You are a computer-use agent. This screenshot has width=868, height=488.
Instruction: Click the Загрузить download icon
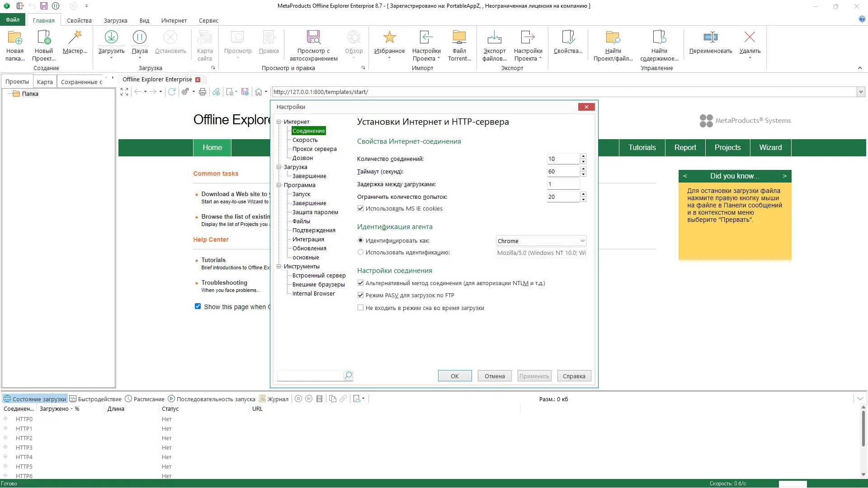click(111, 37)
